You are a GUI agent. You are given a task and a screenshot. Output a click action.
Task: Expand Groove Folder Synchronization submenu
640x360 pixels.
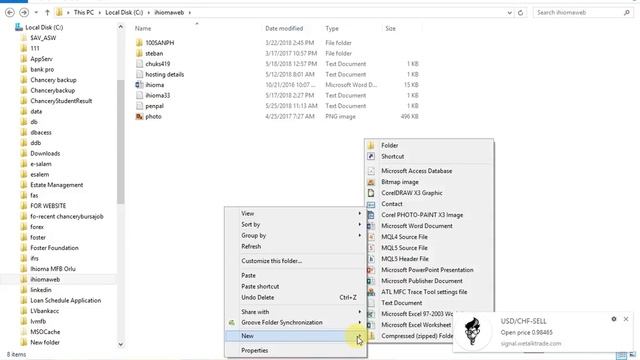click(296, 323)
